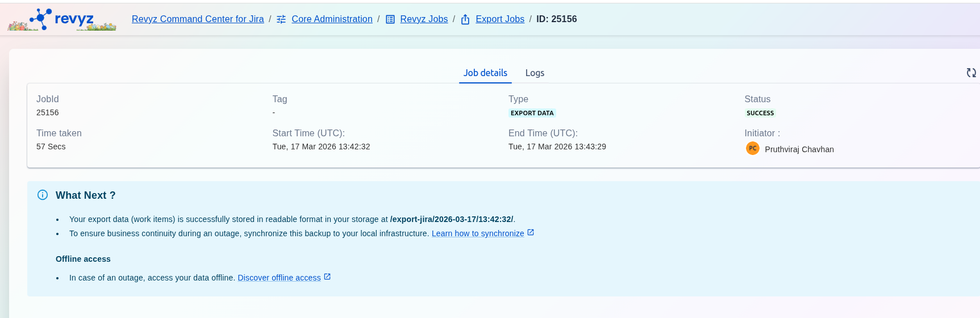Click the info icon beside What Next
Image resolution: width=980 pixels, height=318 pixels.
pos(43,195)
